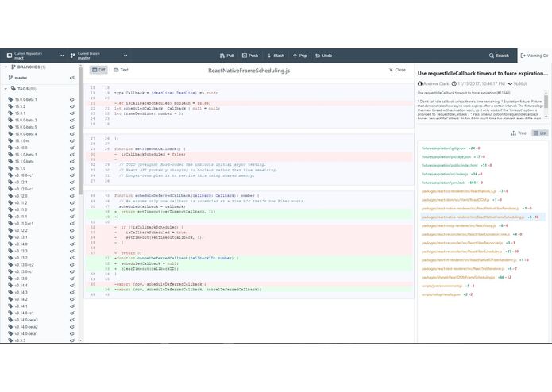Image resolution: width=552 pixels, height=392 pixels.
Task: Click checkout icon beside tag v0.12.1
Action: coord(72,182)
